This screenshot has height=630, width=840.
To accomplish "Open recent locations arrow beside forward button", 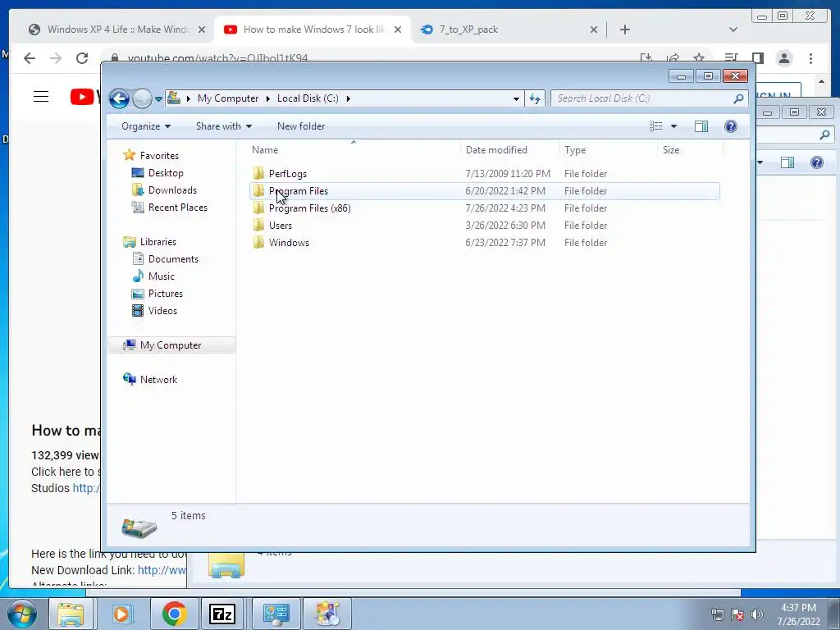I will (158, 99).
